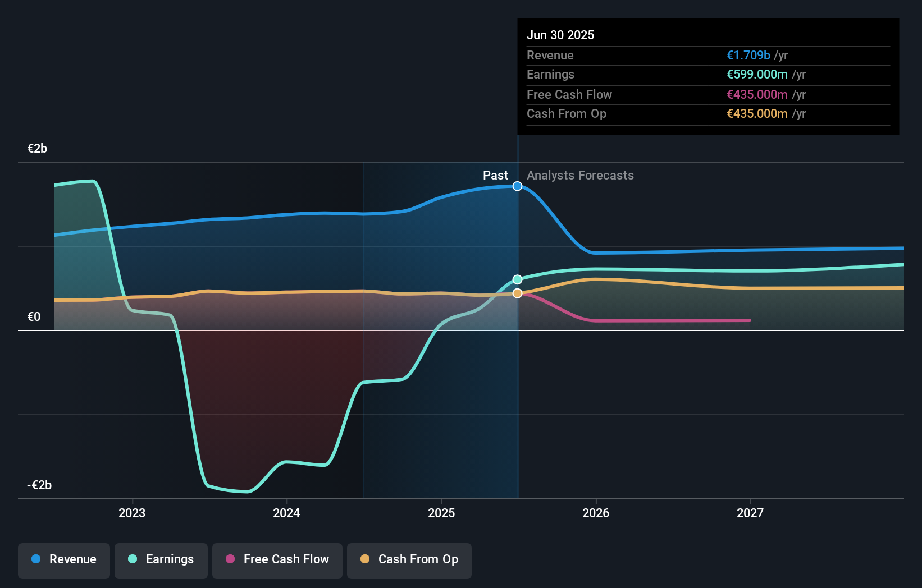
Task: Click the Cash From Op legend button
Action: [x=409, y=559]
